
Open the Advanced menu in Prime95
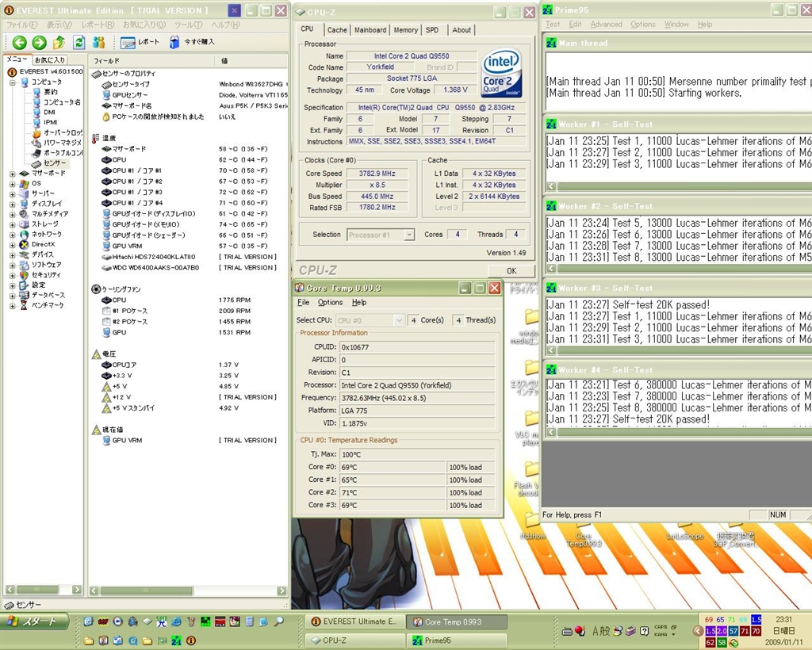606,25
